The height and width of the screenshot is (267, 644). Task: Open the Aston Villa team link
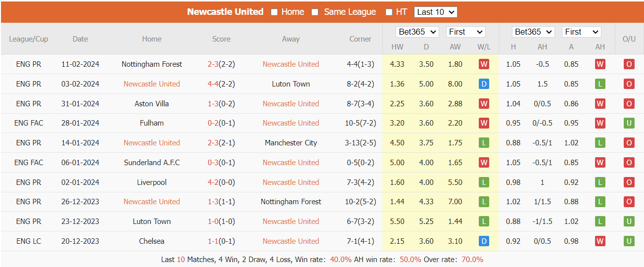point(152,104)
